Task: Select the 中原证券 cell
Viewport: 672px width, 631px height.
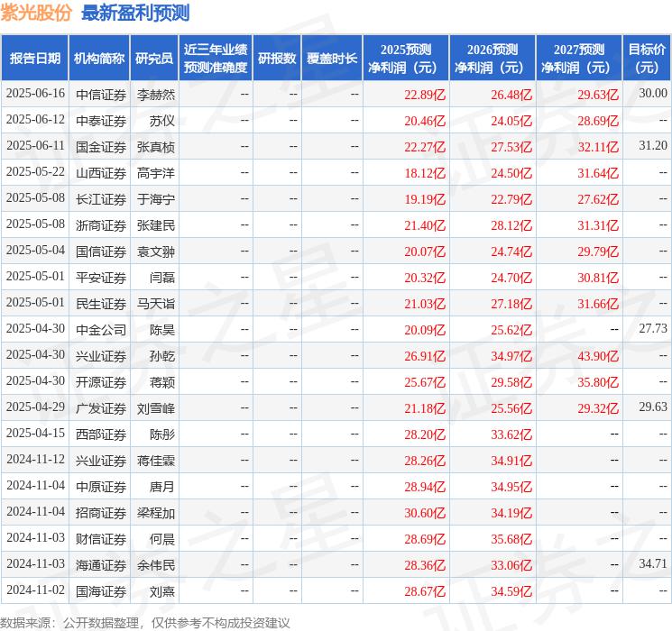Action: [101, 487]
